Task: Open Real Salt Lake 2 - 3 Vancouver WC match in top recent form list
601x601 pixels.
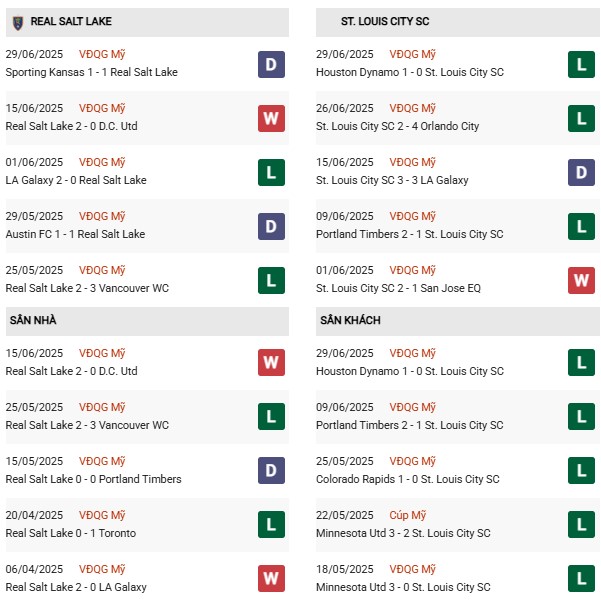Action: 87,288
